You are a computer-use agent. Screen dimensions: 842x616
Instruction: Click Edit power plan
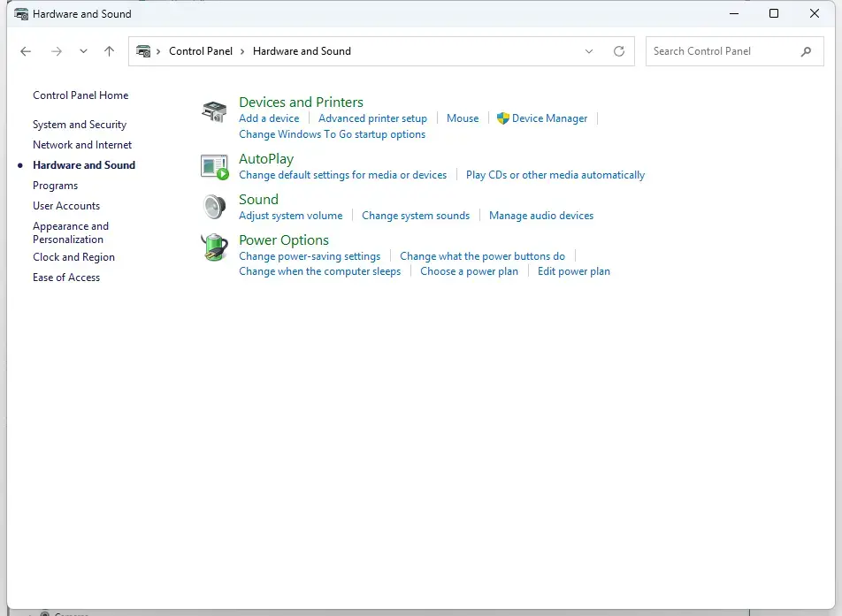[x=573, y=271]
